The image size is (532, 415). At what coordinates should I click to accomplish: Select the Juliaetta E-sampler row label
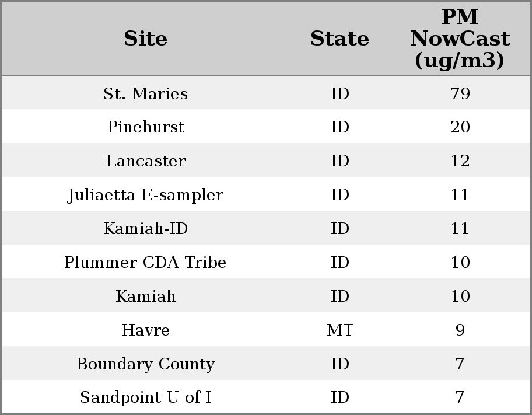click(145, 195)
